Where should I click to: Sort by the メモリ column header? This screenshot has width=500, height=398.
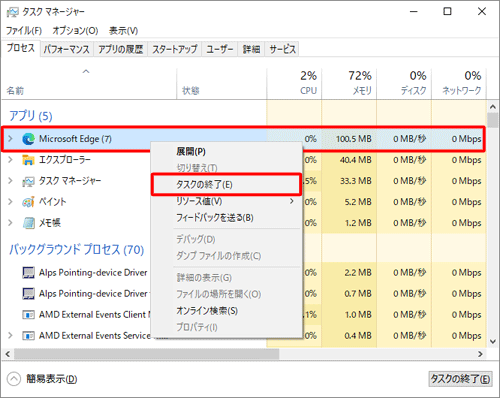349,83
